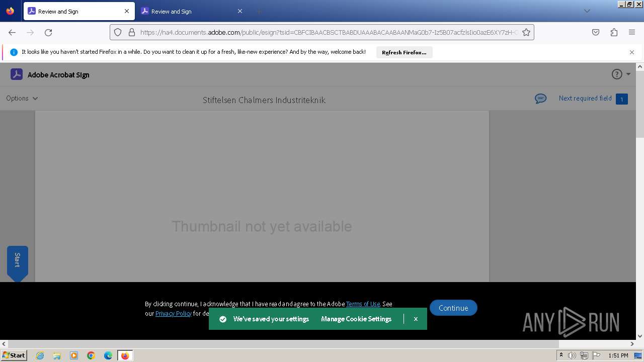Launch Microsoft Edge from taskbar

click(108, 355)
